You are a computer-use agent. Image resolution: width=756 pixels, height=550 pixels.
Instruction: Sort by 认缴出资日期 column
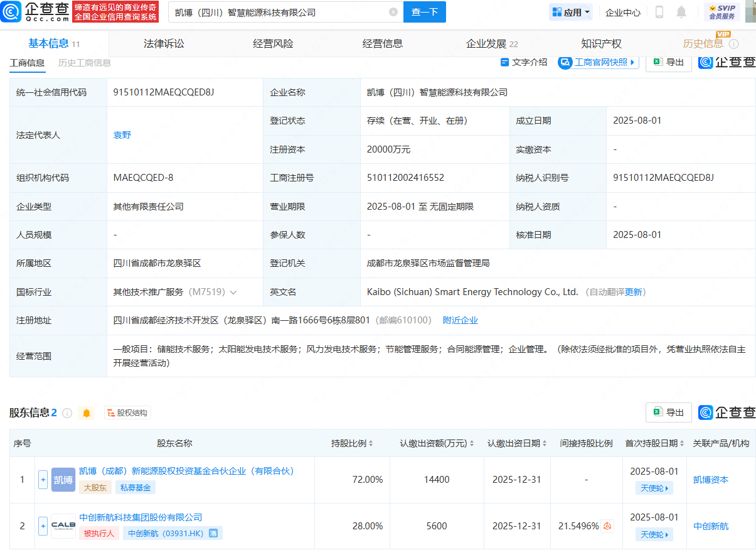pyautogui.click(x=517, y=443)
